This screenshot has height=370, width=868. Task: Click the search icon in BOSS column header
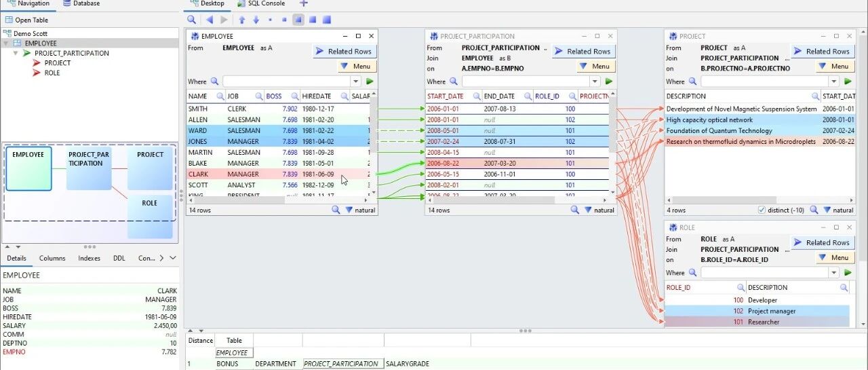[296, 96]
